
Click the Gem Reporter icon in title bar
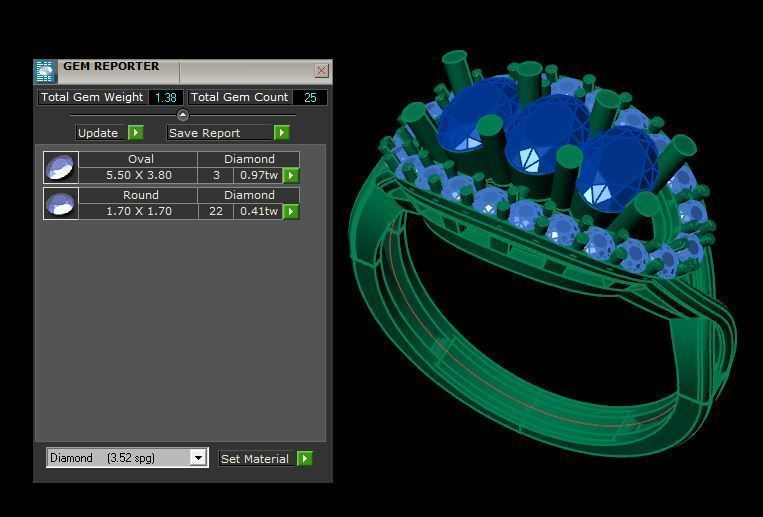click(x=45, y=72)
